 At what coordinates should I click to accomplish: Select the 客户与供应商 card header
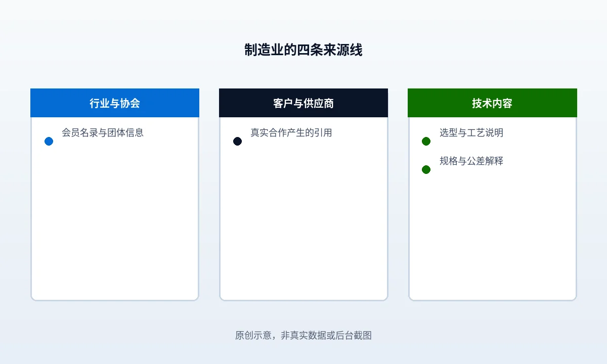(x=303, y=103)
